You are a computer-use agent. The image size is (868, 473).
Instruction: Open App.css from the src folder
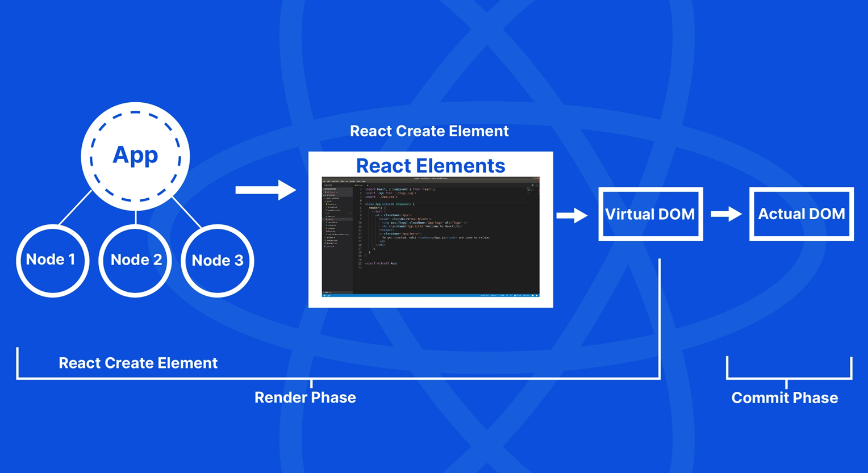pos(332,216)
